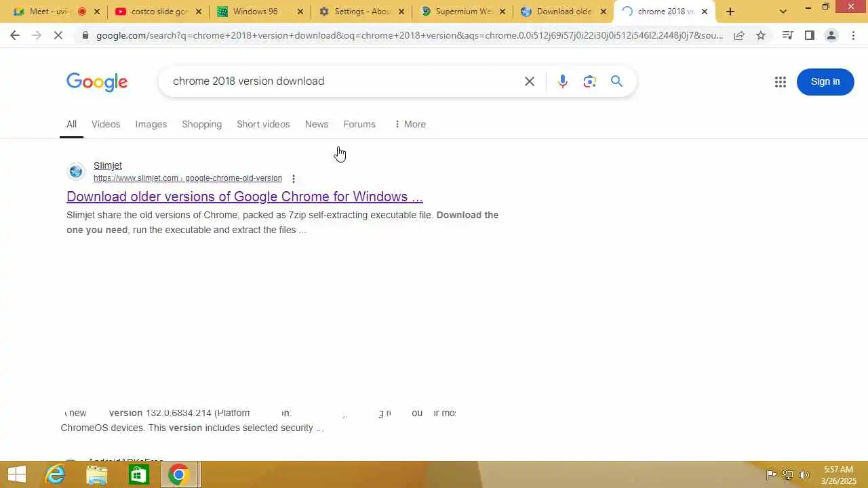This screenshot has width=868, height=488.
Task: Select the Videos results filter
Action: pyautogui.click(x=106, y=124)
